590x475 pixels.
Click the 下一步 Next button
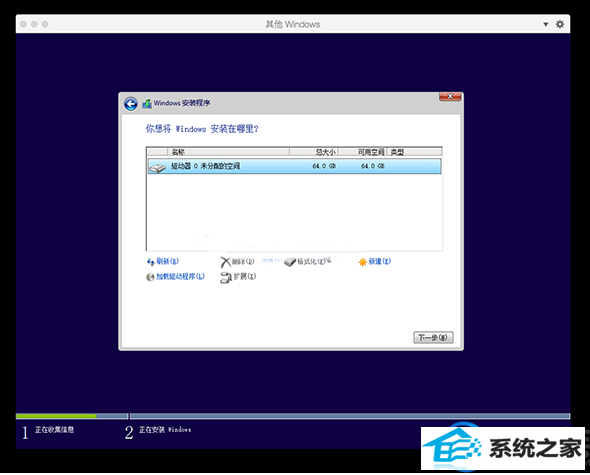pyautogui.click(x=433, y=337)
